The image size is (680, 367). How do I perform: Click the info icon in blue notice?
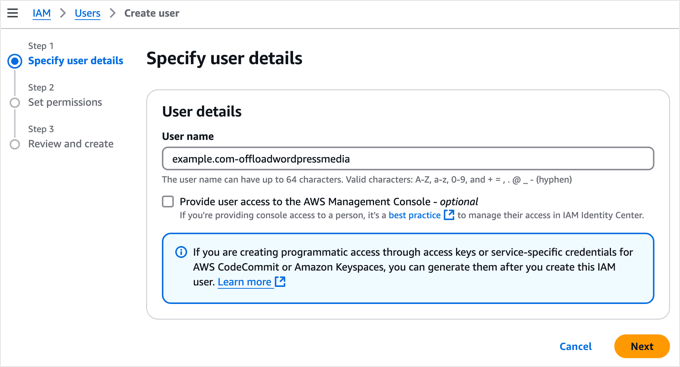pos(181,252)
